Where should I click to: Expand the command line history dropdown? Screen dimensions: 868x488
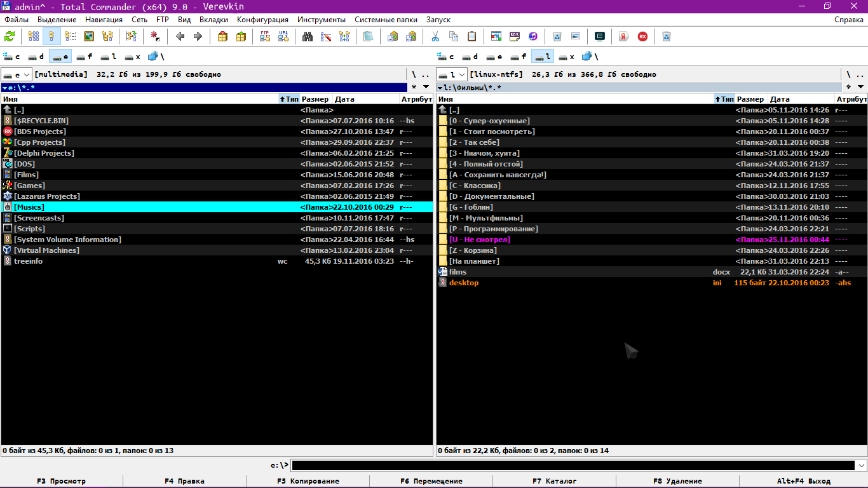point(861,465)
